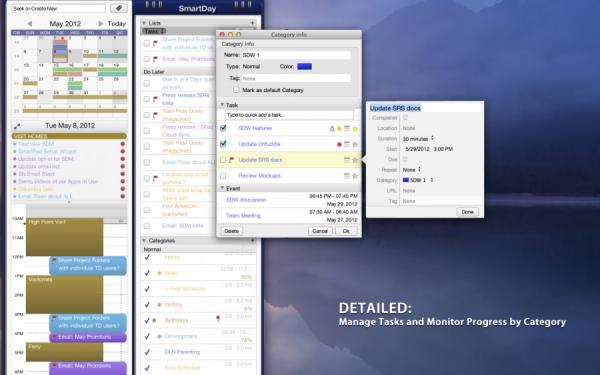Click the expand arrows icon beside Tue May 8
This screenshot has height=375, width=600.
[16, 126]
